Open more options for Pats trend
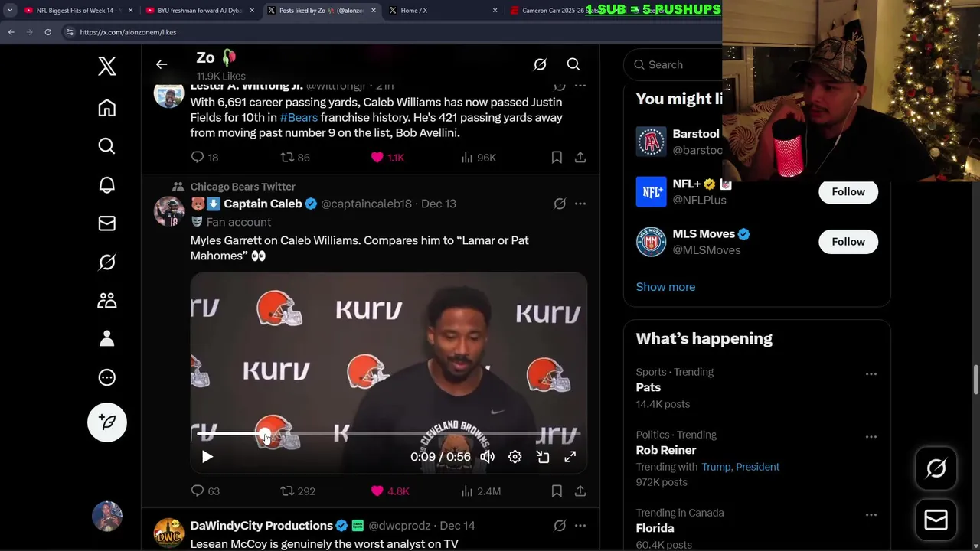 coord(871,374)
